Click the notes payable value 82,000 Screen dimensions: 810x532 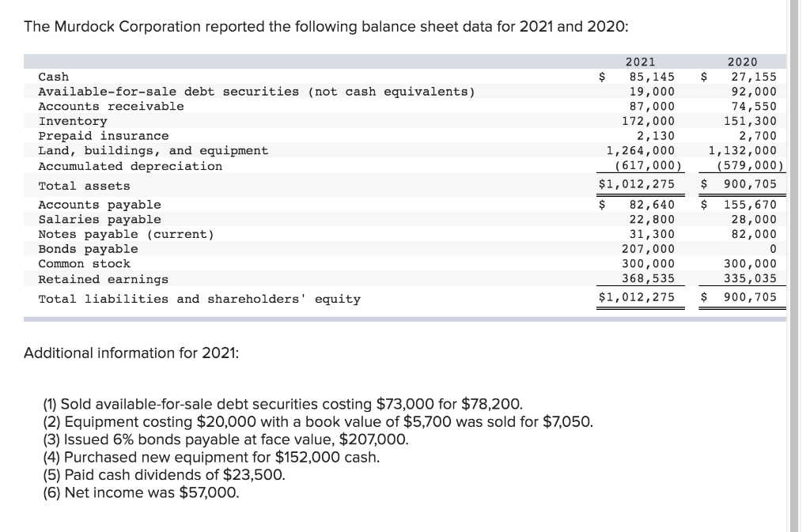click(x=754, y=234)
